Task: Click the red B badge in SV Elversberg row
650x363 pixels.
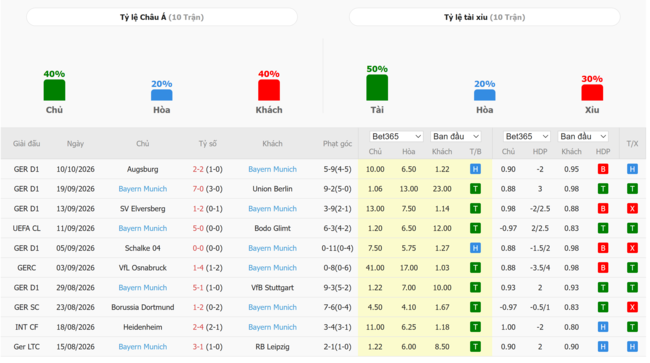Action: tap(603, 208)
